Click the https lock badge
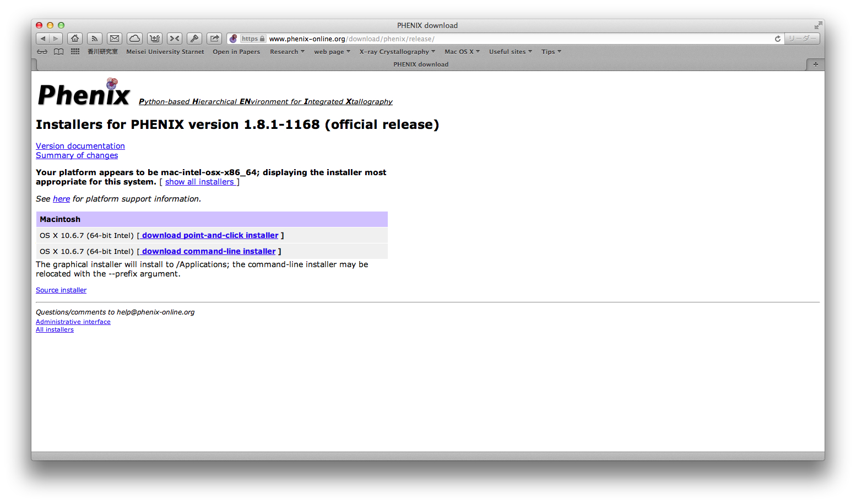856x504 pixels. click(253, 39)
